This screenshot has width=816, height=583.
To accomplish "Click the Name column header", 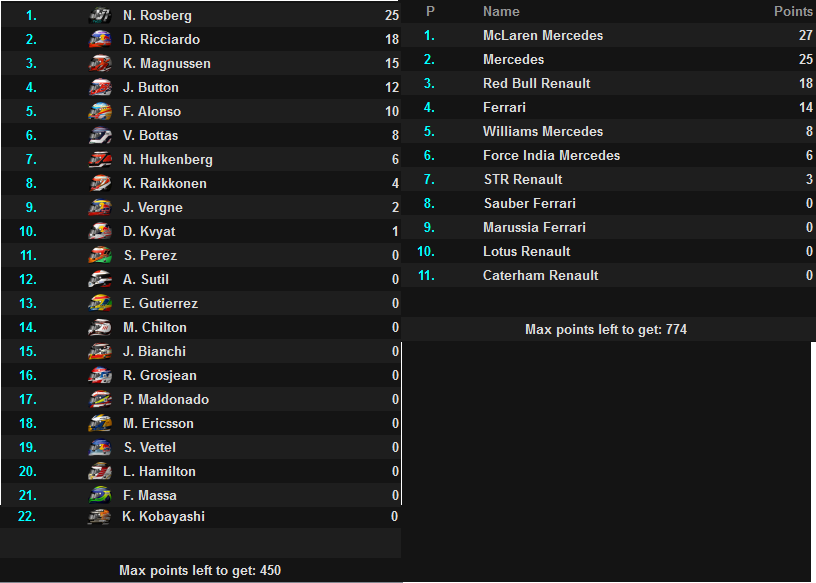I will [x=501, y=11].
